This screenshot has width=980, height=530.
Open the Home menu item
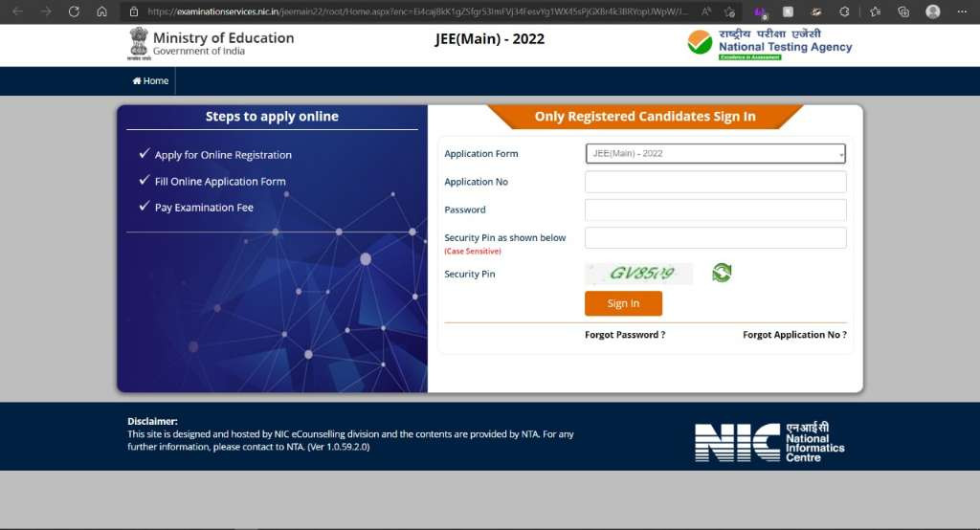[150, 80]
